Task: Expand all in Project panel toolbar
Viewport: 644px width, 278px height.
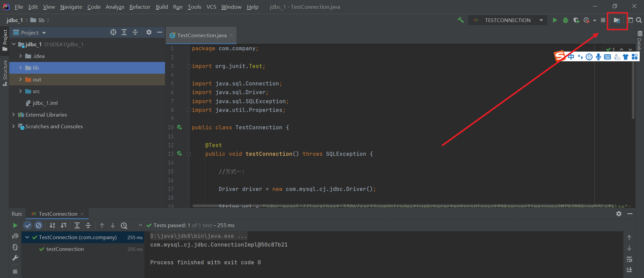Action: click(x=124, y=32)
